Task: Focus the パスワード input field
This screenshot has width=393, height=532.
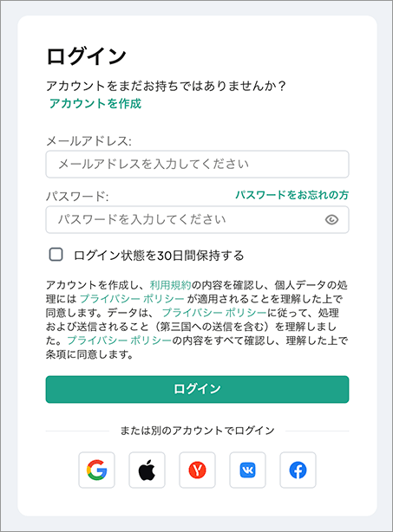Action: point(197,219)
